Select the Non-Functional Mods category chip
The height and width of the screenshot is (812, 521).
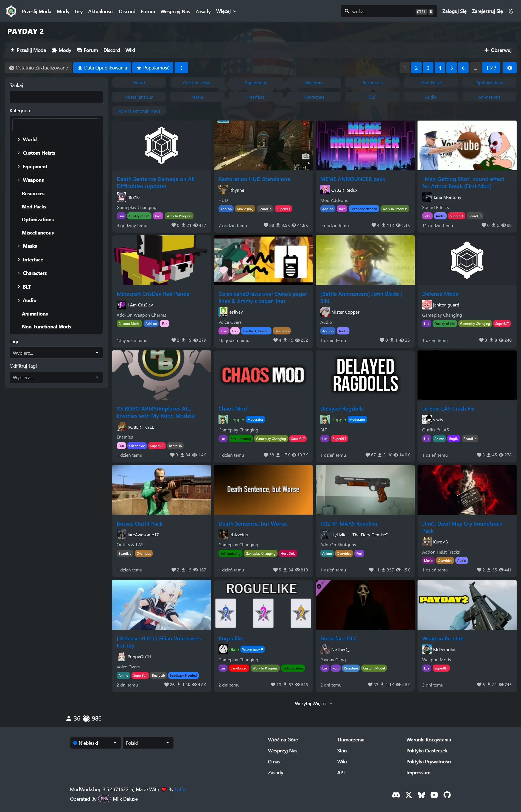click(139, 111)
